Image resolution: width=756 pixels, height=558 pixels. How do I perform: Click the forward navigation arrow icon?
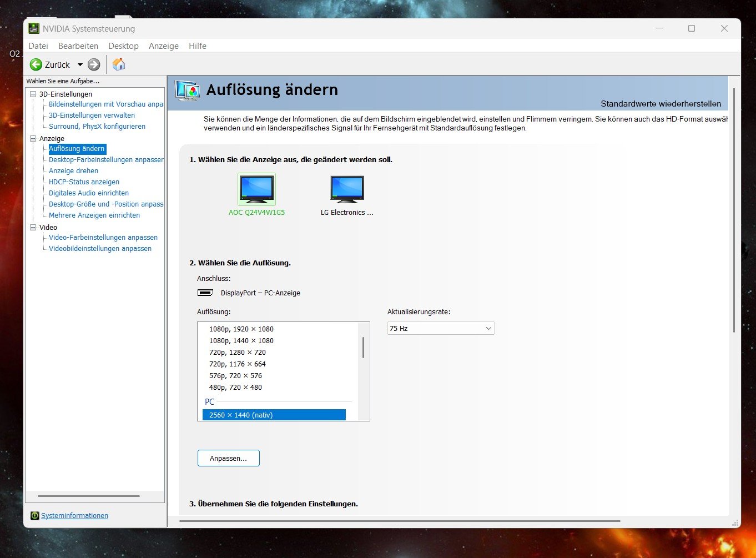[94, 64]
